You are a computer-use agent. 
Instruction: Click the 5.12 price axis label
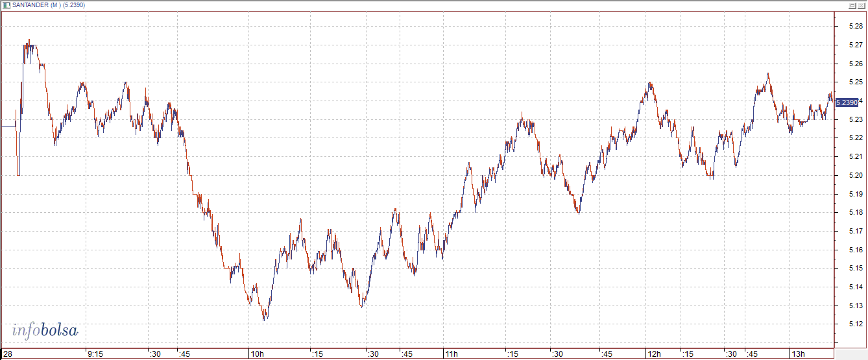tap(855, 324)
